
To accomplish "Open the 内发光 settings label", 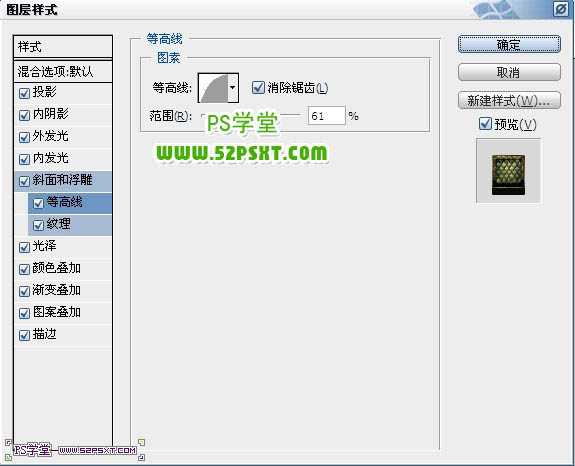I will pos(51,158).
